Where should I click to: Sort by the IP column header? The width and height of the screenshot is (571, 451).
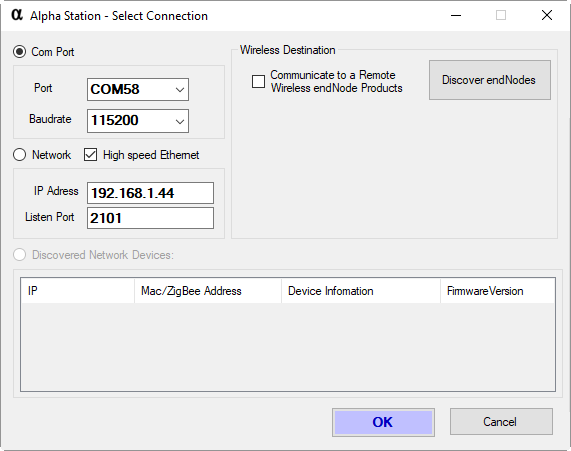tap(78, 291)
